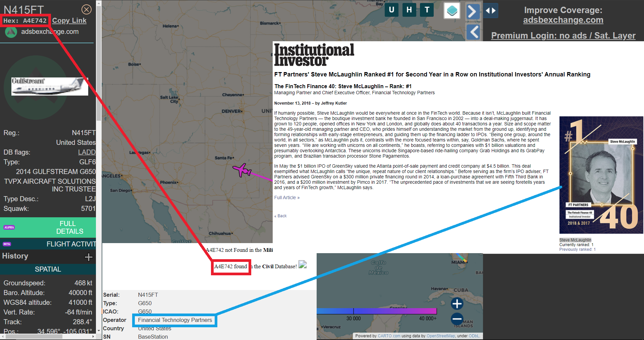
Task: Click the U map toggle button
Action: click(x=391, y=10)
